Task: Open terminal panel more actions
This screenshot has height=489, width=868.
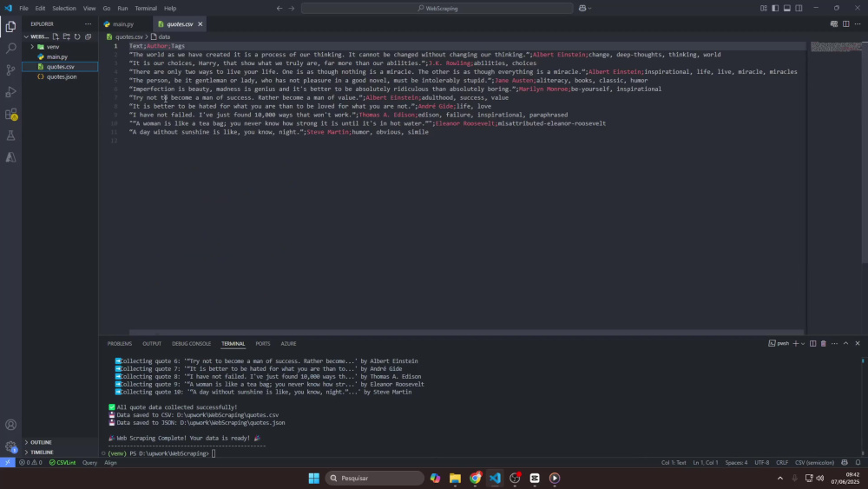Action: [834, 343]
